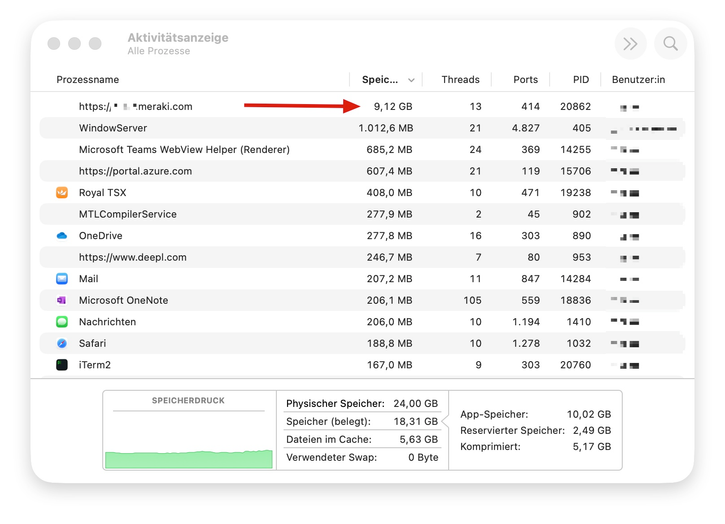The width and height of the screenshot is (725, 524).
Task: Click the iTerm2 terminal icon
Action: 62,365
